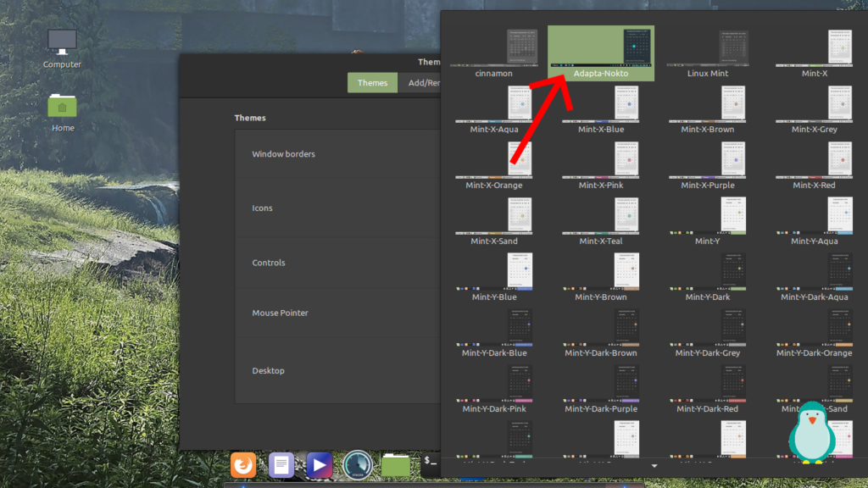Choose the Mint-Y-Brown theme

(601, 277)
